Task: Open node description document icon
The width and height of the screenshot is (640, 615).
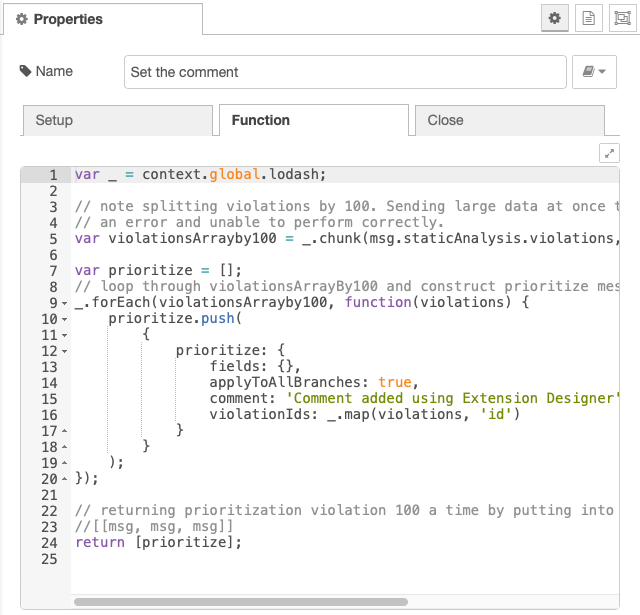Action: (x=589, y=18)
